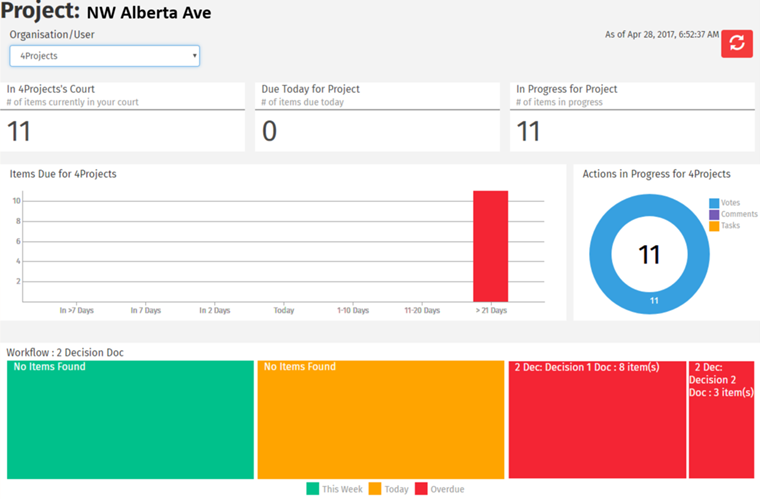Click the dropdown arrow beside 4Projects
Image resolution: width=760 pixels, height=499 pixels.
pos(194,56)
